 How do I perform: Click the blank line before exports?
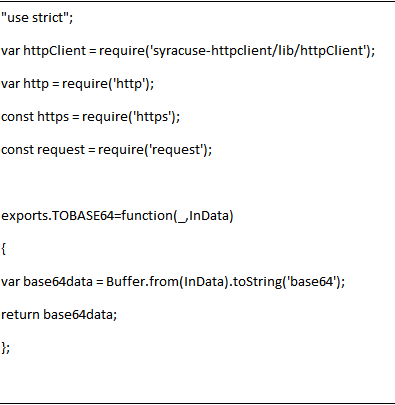pos(197,183)
